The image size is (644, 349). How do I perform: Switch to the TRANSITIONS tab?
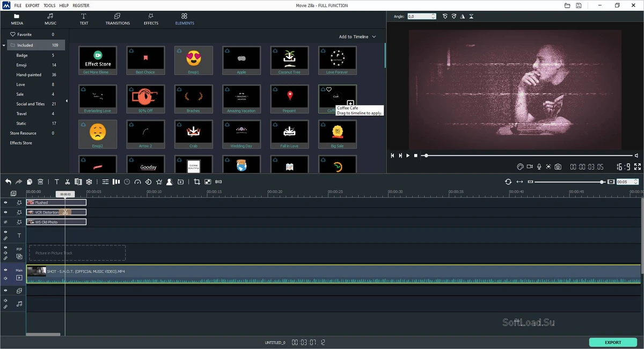[x=118, y=19]
